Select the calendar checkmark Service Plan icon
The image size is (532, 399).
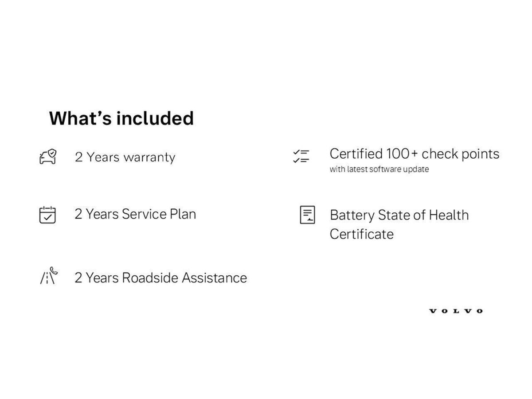click(47, 215)
